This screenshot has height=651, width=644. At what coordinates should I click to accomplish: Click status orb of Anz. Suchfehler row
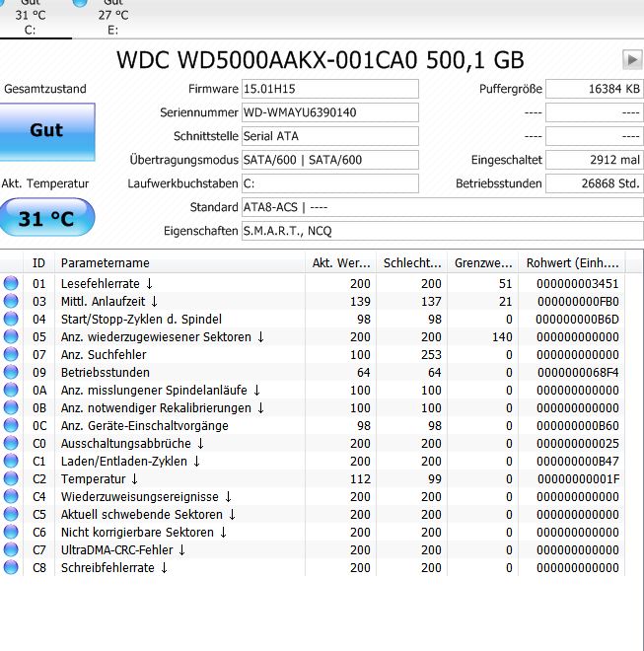click(11, 354)
